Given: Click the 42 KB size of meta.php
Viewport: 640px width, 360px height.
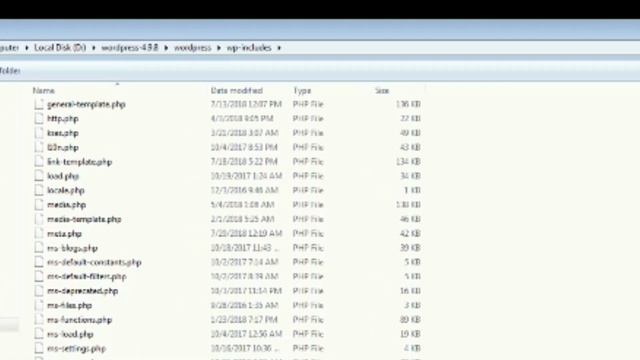Looking at the screenshot, I should (x=410, y=233).
